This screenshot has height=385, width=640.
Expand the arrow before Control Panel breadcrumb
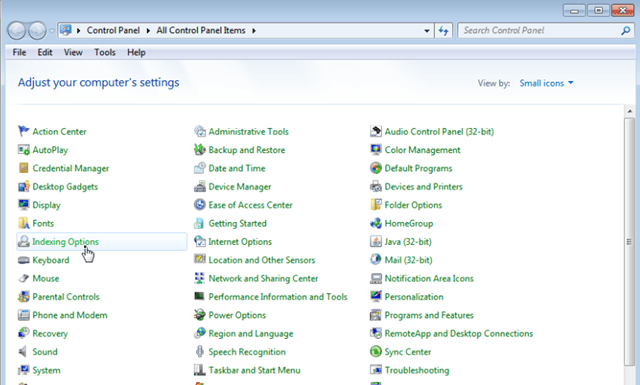pos(78,31)
